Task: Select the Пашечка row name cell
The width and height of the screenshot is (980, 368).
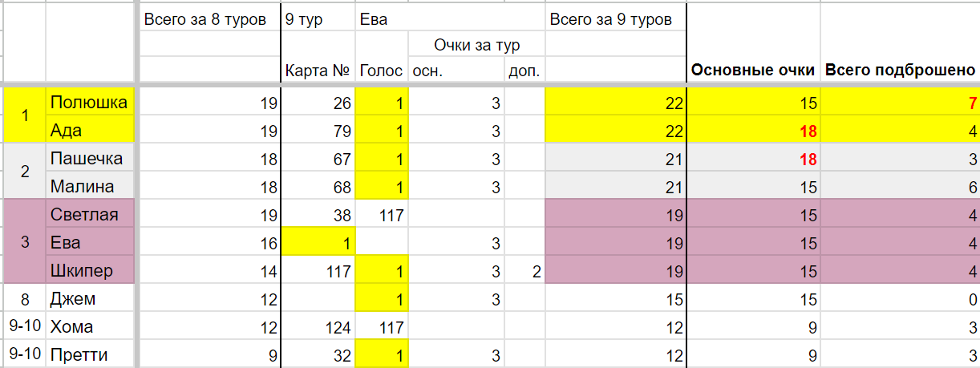Action: tap(91, 159)
